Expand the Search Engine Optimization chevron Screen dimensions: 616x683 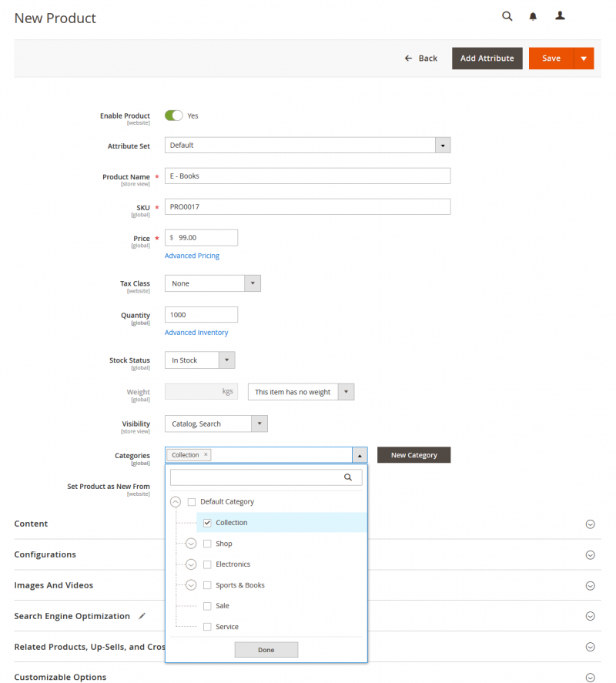click(591, 616)
